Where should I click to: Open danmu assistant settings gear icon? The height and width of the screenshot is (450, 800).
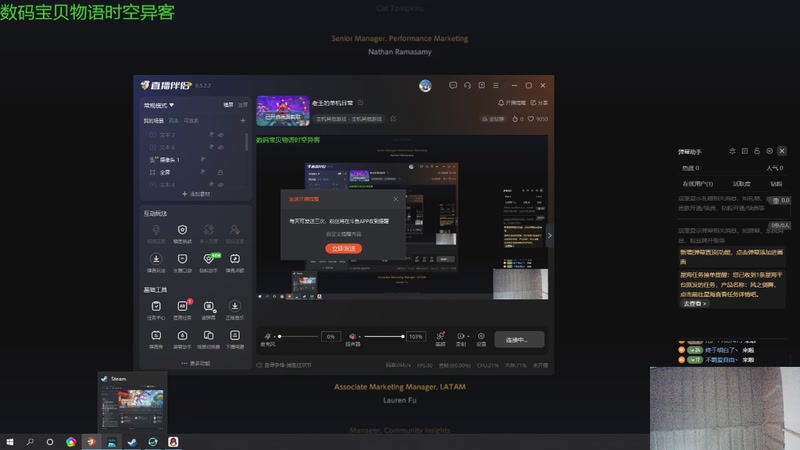tap(769, 151)
